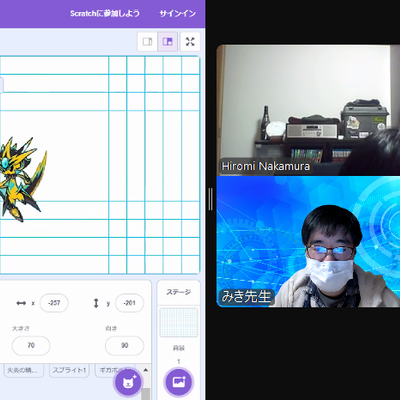Viewport: 400px width, 400px height.
Task: Select the ステージ backdrop thumbnail
Action: coord(179,322)
